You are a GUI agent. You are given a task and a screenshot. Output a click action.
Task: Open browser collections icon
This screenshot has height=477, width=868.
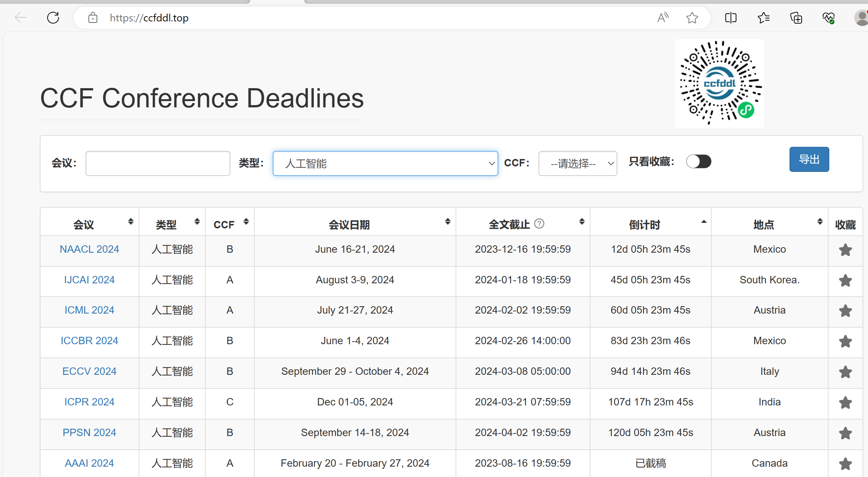pos(796,18)
